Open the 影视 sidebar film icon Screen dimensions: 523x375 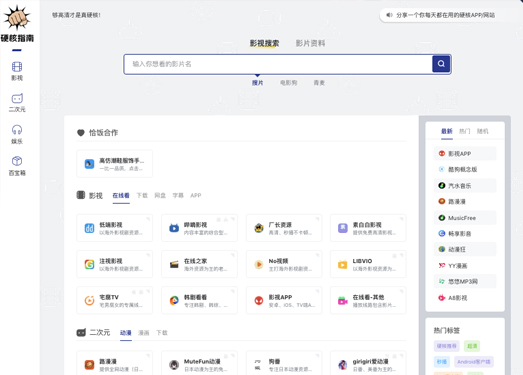point(17,67)
